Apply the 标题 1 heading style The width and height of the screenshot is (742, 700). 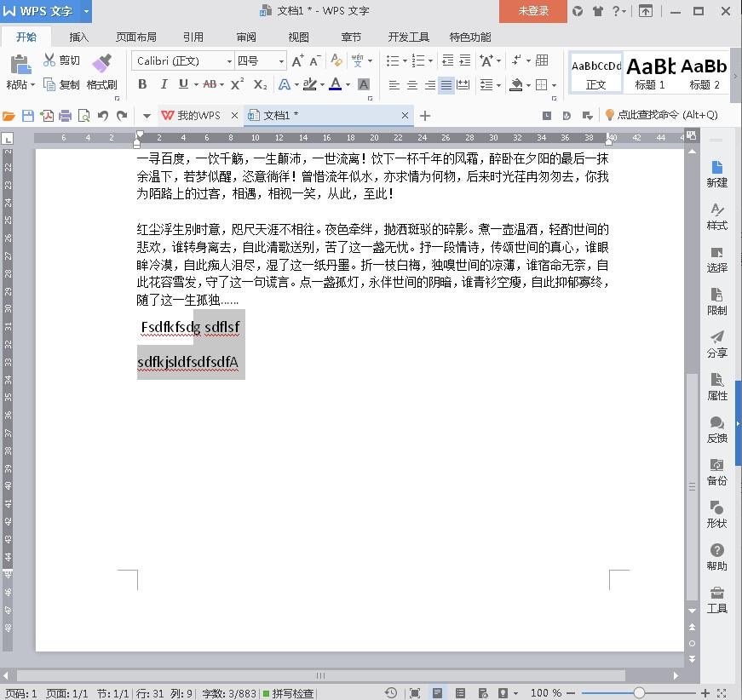pyautogui.click(x=650, y=73)
